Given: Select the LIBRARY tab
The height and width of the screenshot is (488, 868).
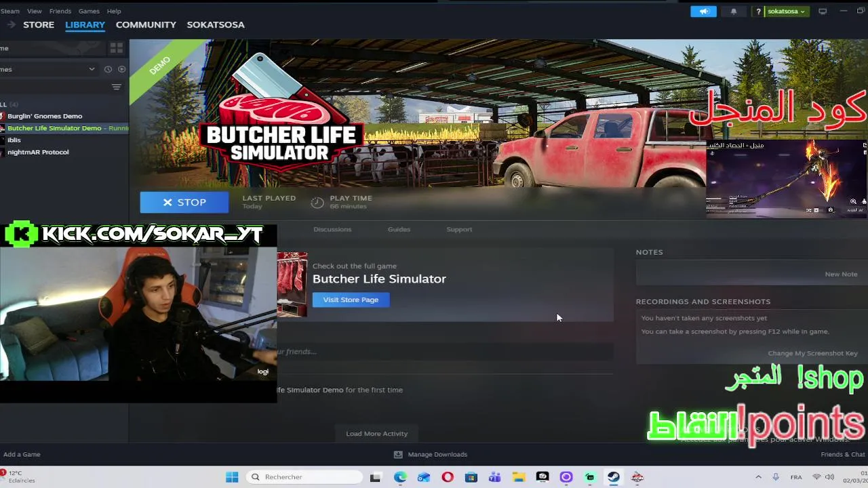Looking at the screenshot, I should click(x=85, y=24).
